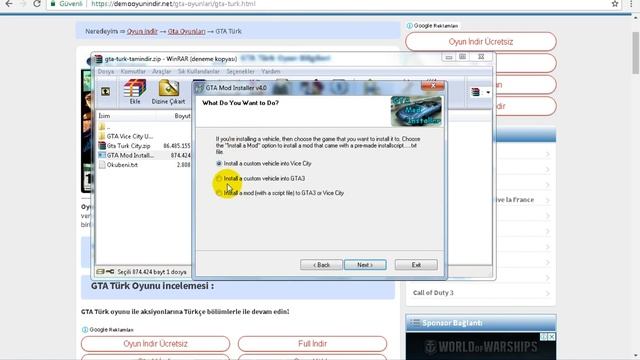Click the Ekle (Add) icon in WinRAR toolbar

[135, 92]
